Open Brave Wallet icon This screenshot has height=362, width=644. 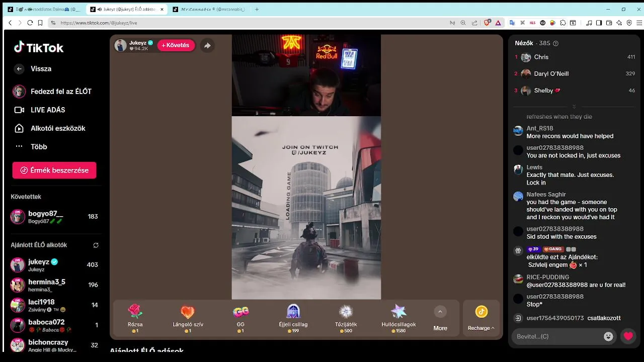tap(609, 23)
